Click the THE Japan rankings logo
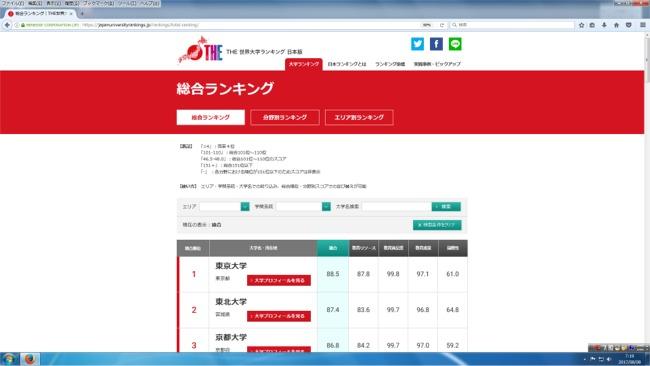 coord(201,50)
